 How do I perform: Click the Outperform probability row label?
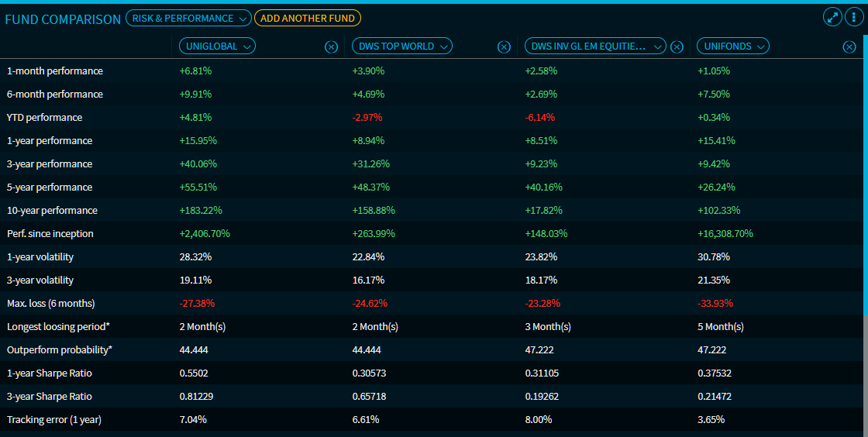pyautogui.click(x=59, y=349)
